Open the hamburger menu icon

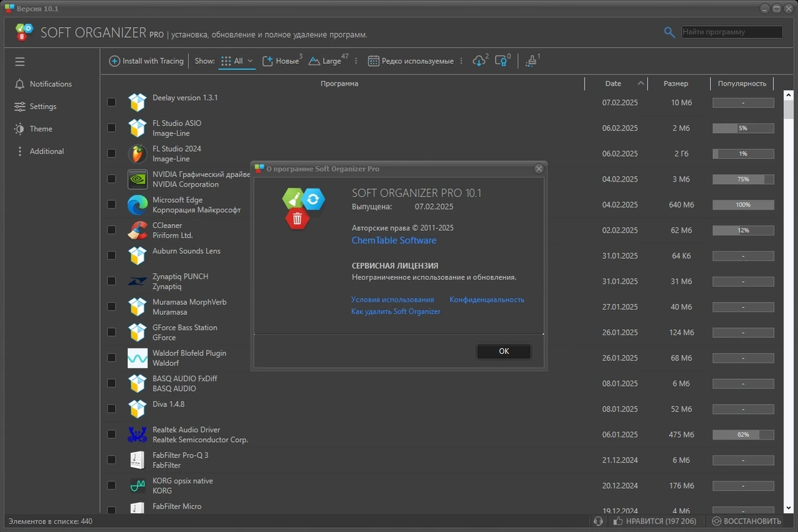click(20, 62)
